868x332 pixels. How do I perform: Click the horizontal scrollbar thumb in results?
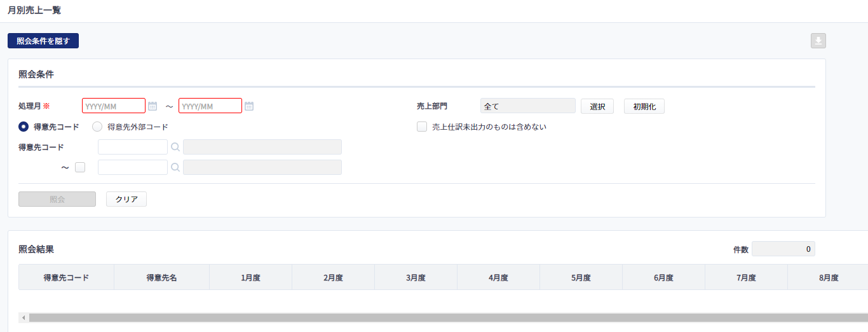click(x=448, y=317)
